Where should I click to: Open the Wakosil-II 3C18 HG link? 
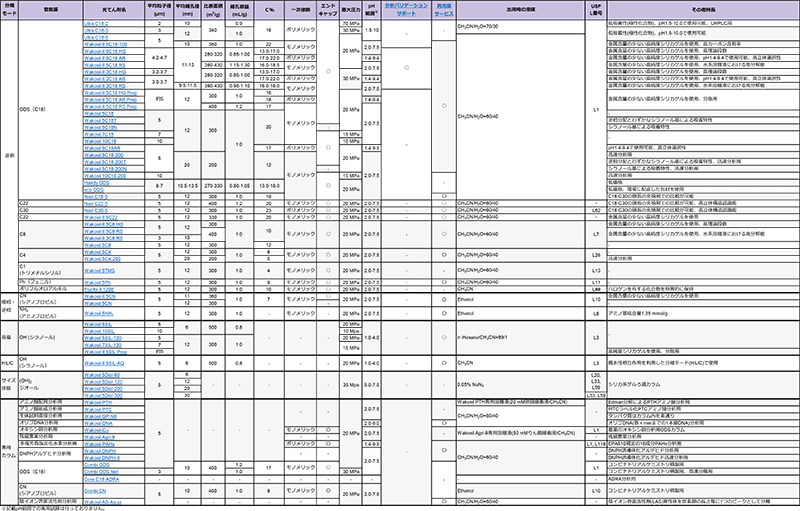pyautogui.click(x=105, y=72)
